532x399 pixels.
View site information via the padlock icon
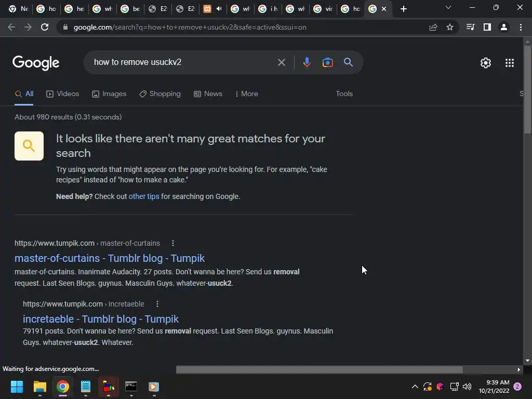click(x=65, y=27)
